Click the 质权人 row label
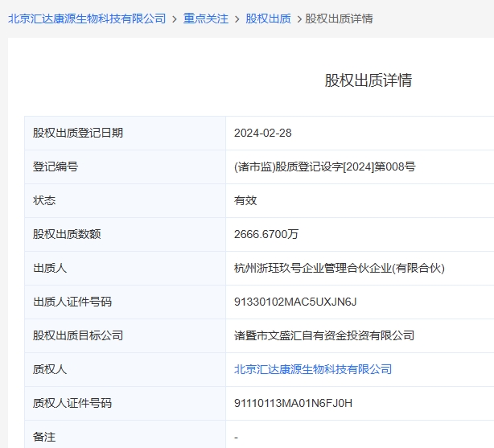The height and width of the screenshot is (448, 494). point(50,369)
